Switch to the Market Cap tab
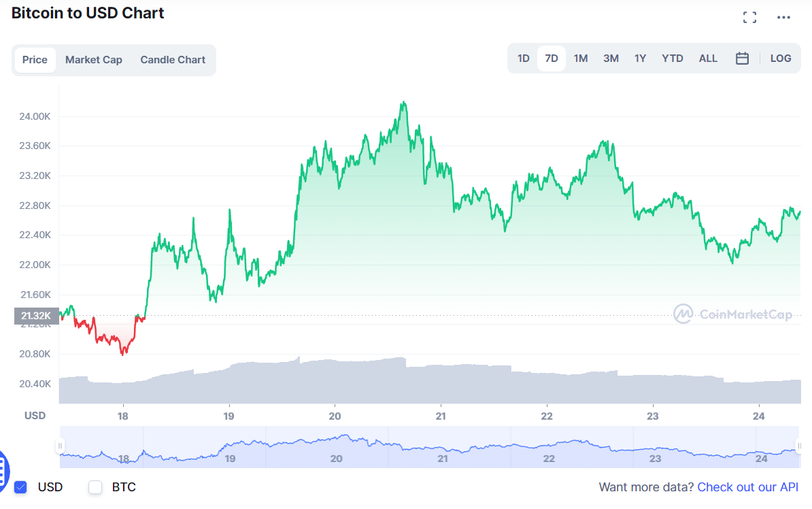 click(93, 60)
